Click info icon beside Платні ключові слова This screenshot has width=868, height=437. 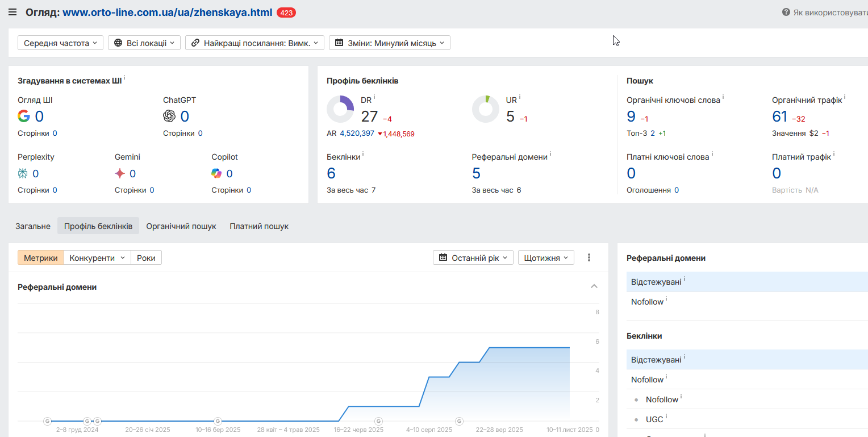[x=712, y=154]
